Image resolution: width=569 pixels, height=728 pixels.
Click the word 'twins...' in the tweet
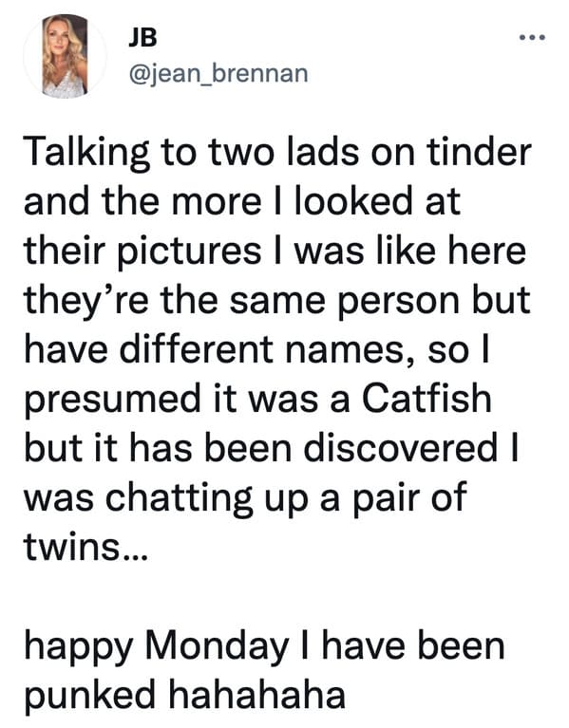[x=85, y=547]
